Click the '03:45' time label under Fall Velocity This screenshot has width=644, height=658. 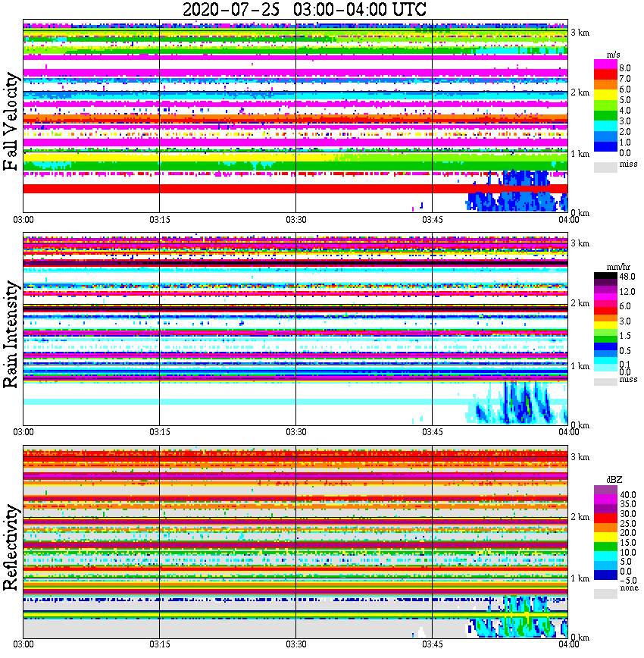click(x=432, y=220)
